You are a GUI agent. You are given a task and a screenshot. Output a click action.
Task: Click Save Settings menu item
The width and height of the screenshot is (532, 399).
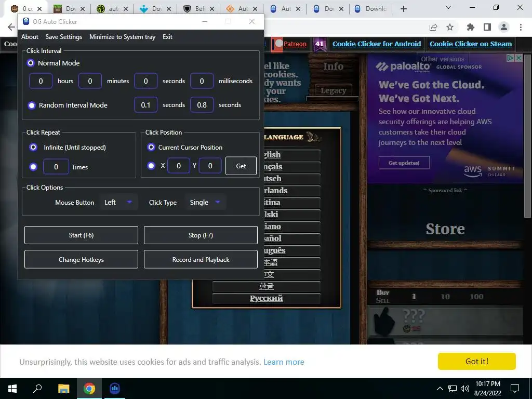[x=64, y=37]
